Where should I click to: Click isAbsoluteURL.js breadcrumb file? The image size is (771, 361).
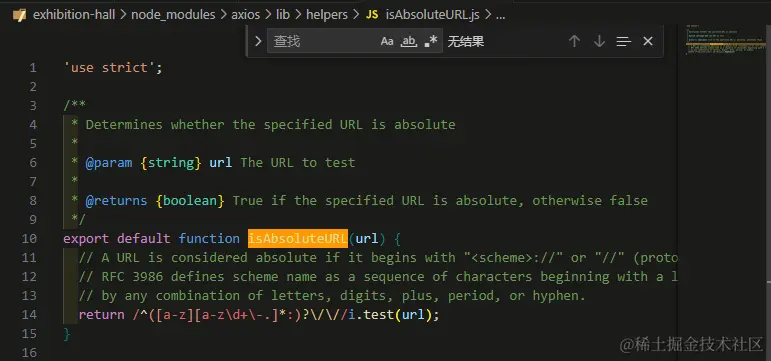433,15
